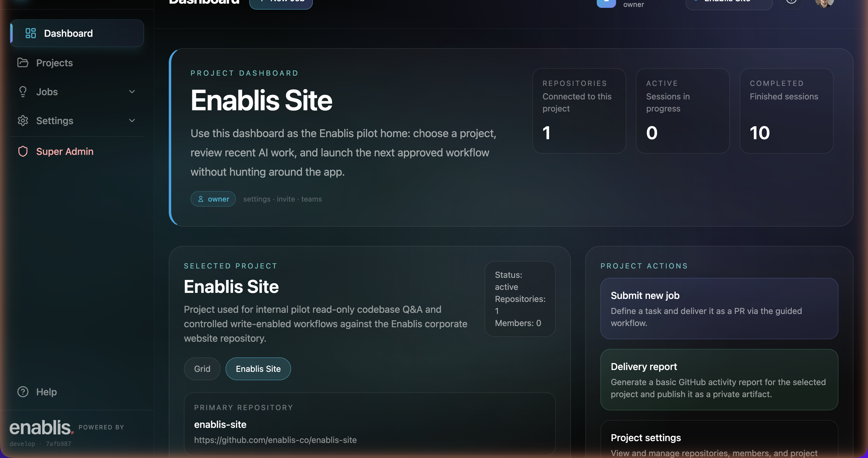Open the user avatar photo menu

coord(824,3)
